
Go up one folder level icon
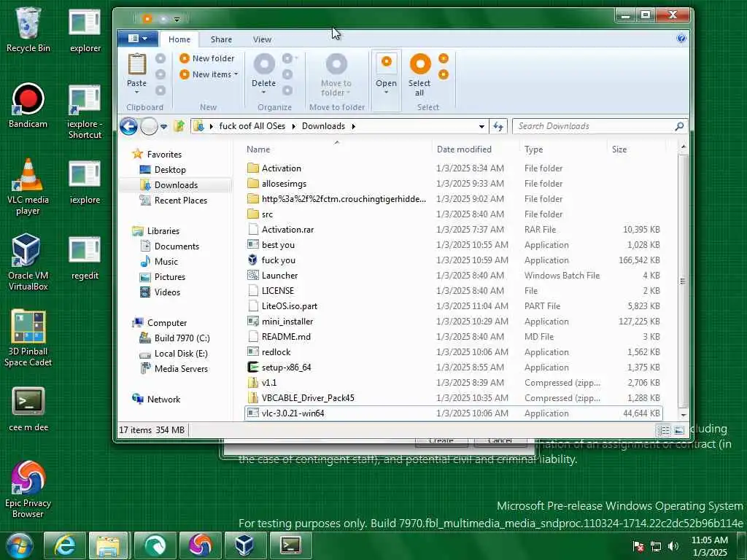pyautogui.click(x=179, y=126)
